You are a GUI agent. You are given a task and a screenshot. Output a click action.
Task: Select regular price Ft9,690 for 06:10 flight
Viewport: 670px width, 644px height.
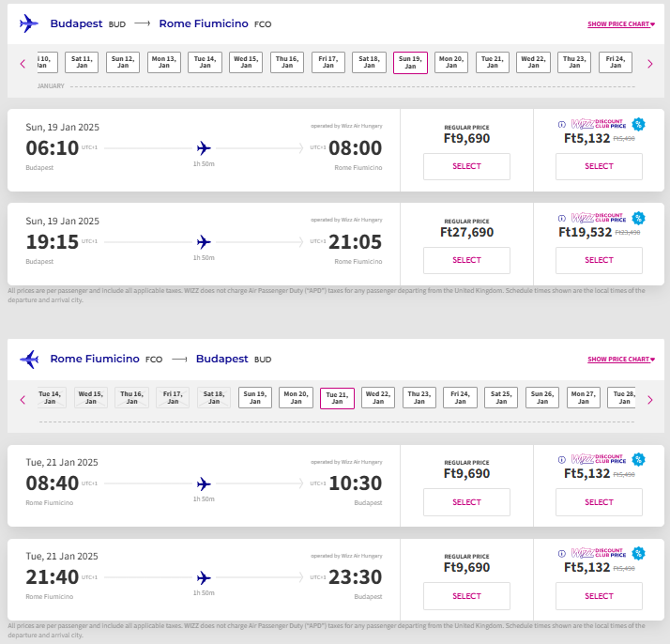466,166
